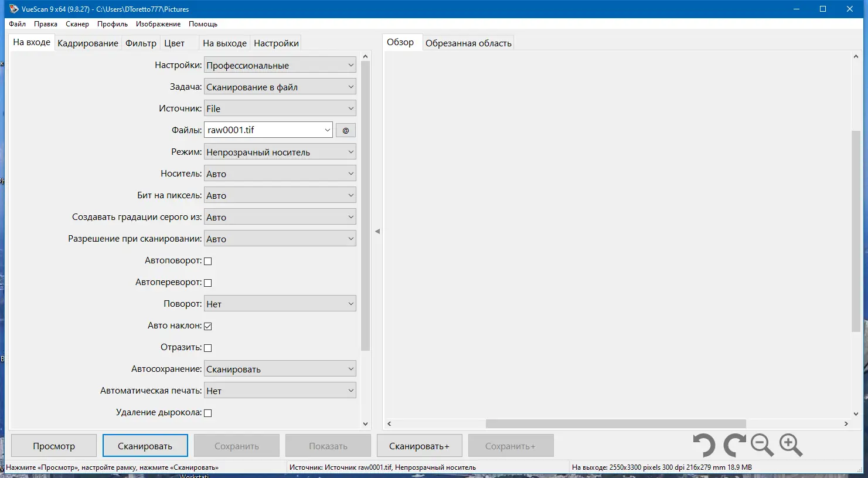Switch to the Настройки tab
The height and width of the screenshot is (478, 868).
tap(276, 43)
